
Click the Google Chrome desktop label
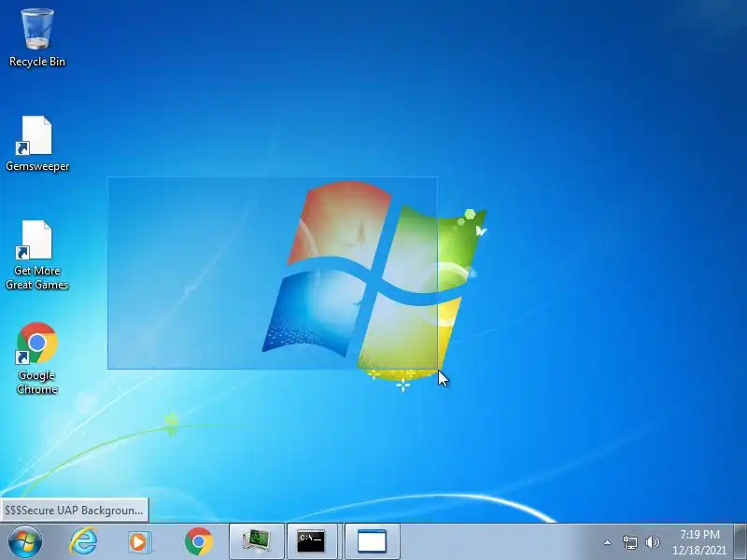[x=36, y=383]
